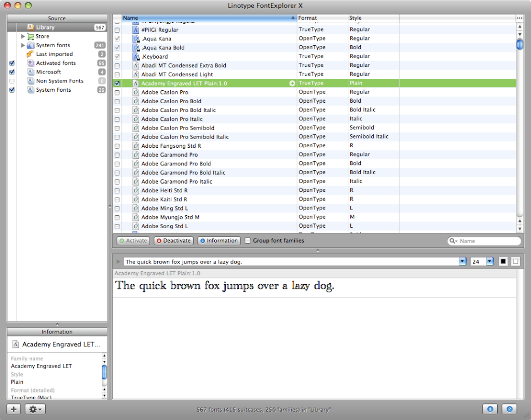Click the Deactivate button
Viewport: 531px width, 420px height.
pos(174,241)
